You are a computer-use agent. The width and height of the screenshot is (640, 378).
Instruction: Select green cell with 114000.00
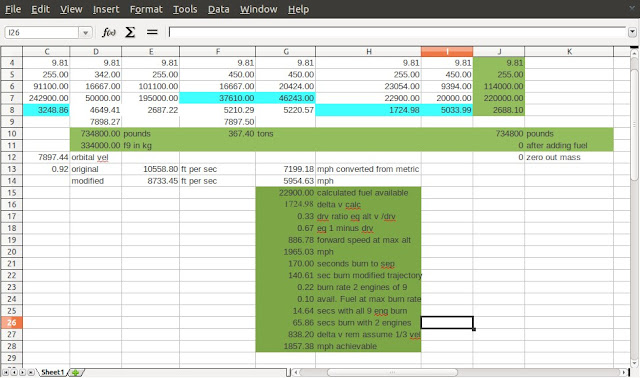point(499,86)
